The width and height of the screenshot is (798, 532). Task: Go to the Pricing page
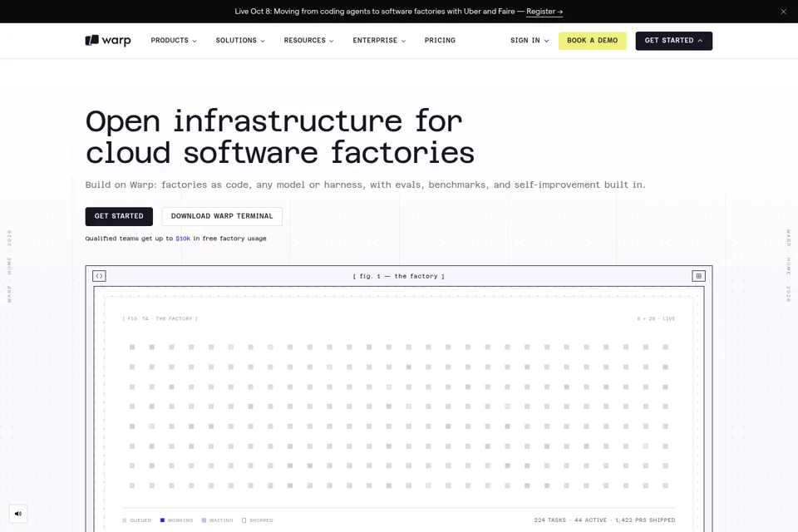click(x=440, y=40)
